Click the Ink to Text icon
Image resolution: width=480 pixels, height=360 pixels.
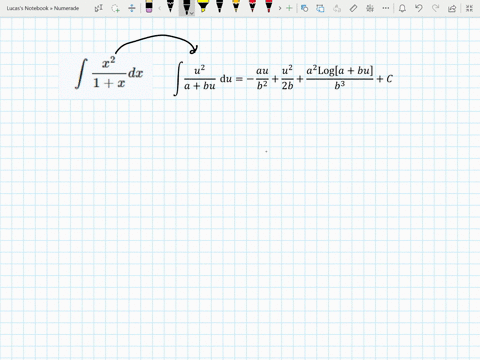coord(337,8)
